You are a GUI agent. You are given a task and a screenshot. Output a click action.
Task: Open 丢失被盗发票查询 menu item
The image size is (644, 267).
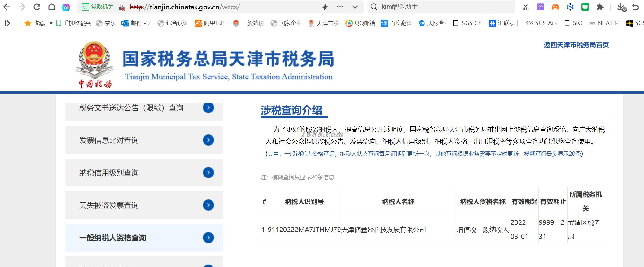pyautogui.click(x=144, y=205)
